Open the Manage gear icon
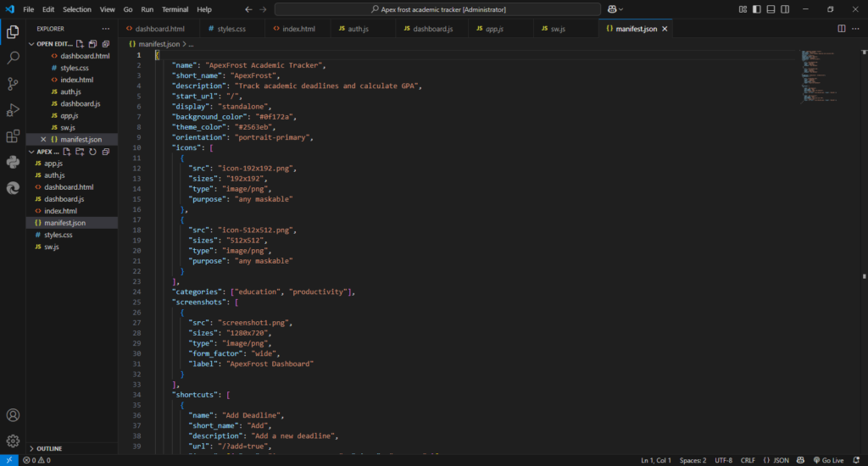 [13, 441]
